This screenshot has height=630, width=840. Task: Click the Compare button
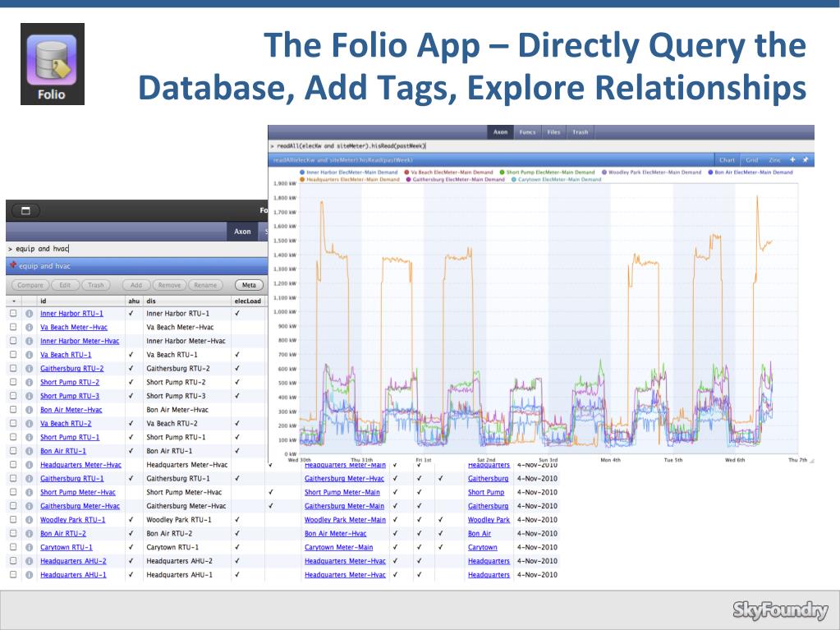30,285
